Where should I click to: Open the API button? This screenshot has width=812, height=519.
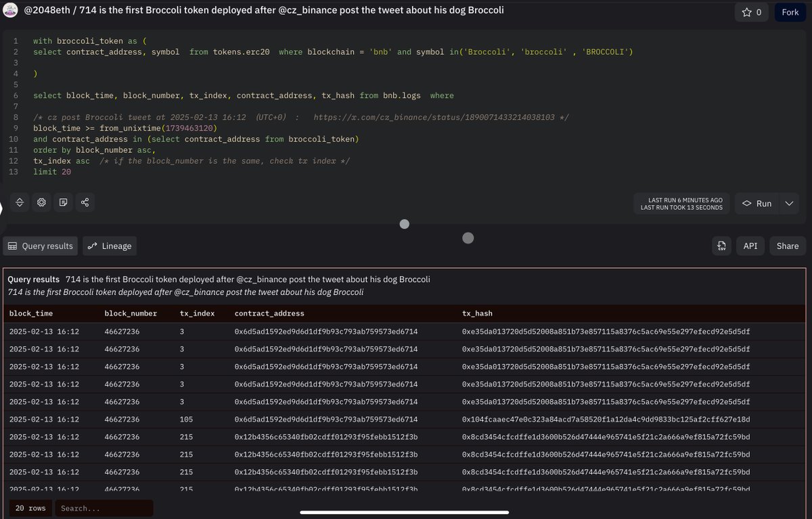750,246
